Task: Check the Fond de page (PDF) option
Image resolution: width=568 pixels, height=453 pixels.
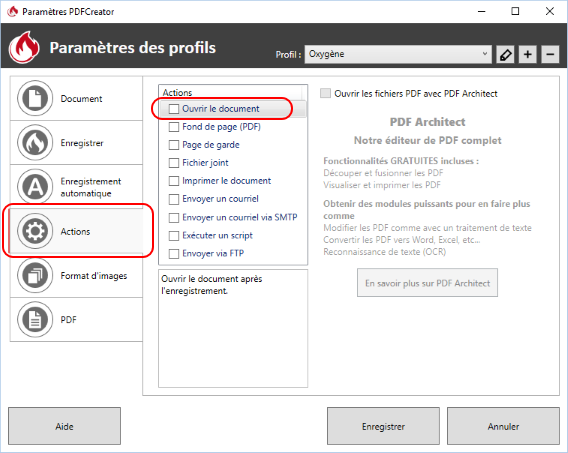Action: click(174, 127)
